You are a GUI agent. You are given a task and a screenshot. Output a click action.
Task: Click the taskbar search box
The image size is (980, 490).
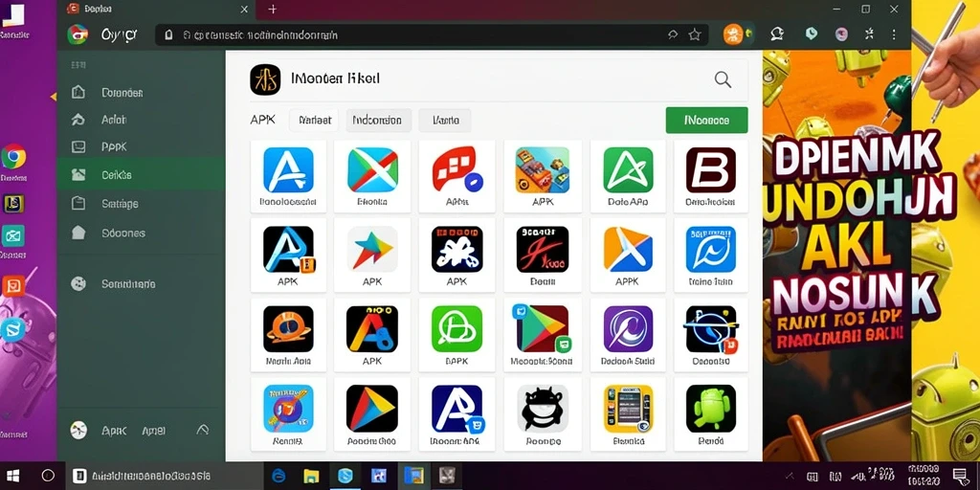coord(164,476)
